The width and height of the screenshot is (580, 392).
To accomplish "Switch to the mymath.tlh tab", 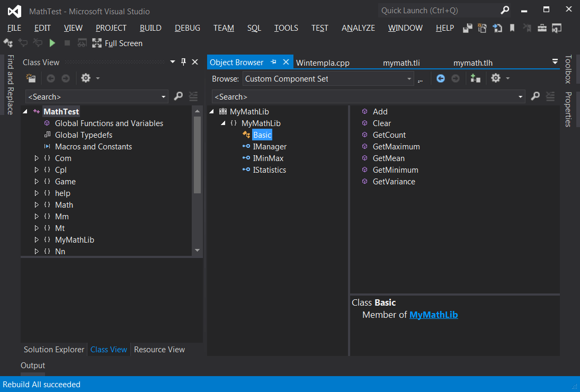I will coord(472,63).
